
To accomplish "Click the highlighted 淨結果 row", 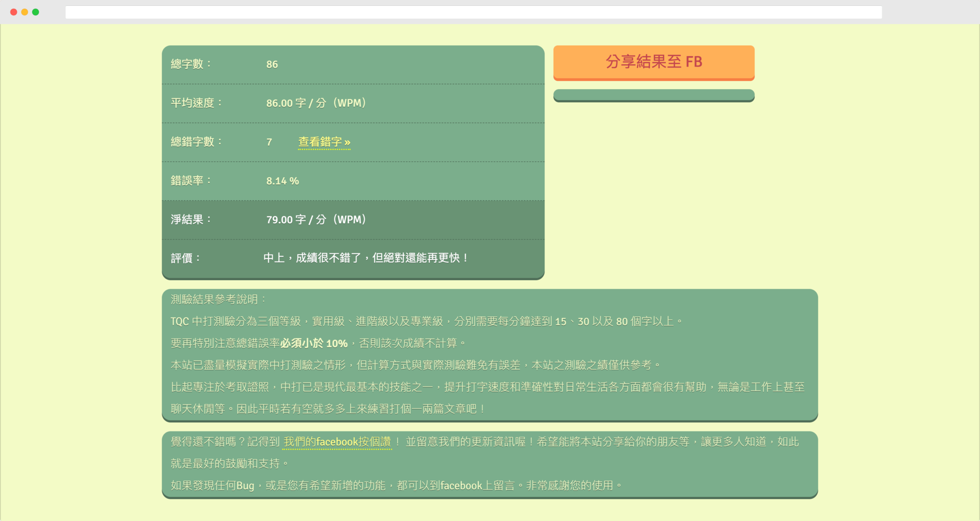I will (353, 220).
